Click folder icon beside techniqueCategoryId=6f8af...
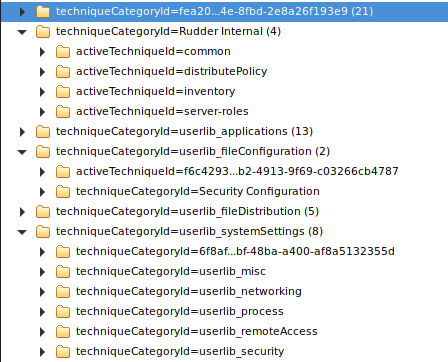This screenshot has width=448, height=362. click(x=63, y=252)
